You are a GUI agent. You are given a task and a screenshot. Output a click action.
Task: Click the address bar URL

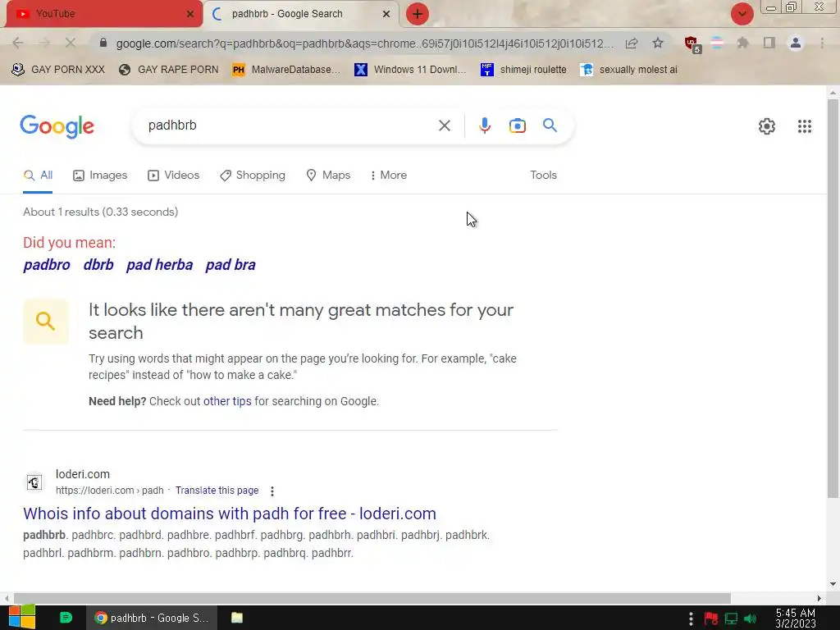click(x=364, y=43)
